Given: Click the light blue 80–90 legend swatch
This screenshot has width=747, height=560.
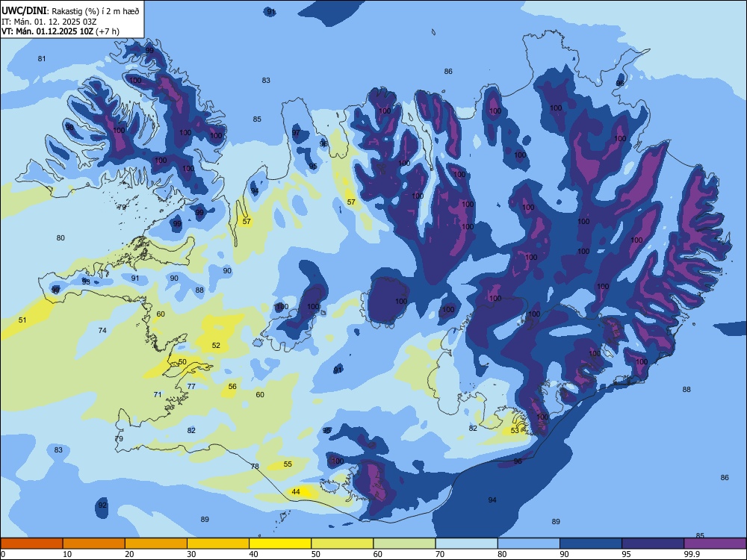Looking at the screenshot, I should click(x=529, y=544).
